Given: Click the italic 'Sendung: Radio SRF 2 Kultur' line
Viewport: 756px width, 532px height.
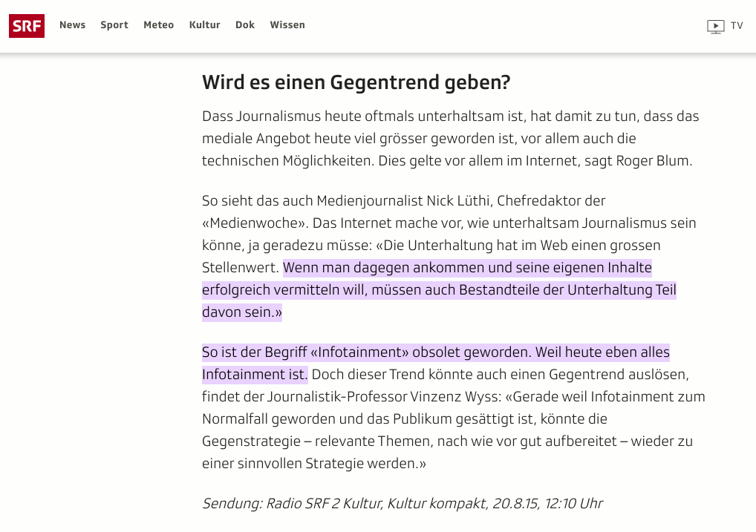Looking at the screenshot, I should [x=402, y=504].
